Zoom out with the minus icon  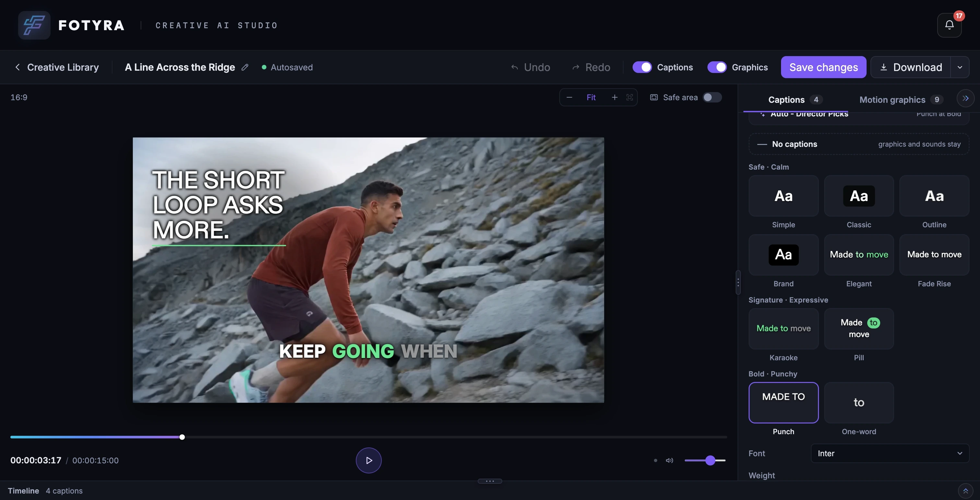569,97
